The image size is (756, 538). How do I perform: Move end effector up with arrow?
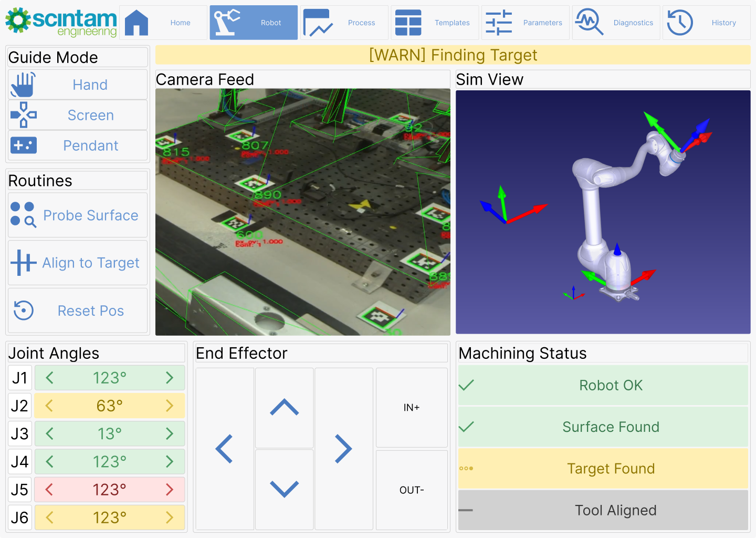(x=284, y=408)
